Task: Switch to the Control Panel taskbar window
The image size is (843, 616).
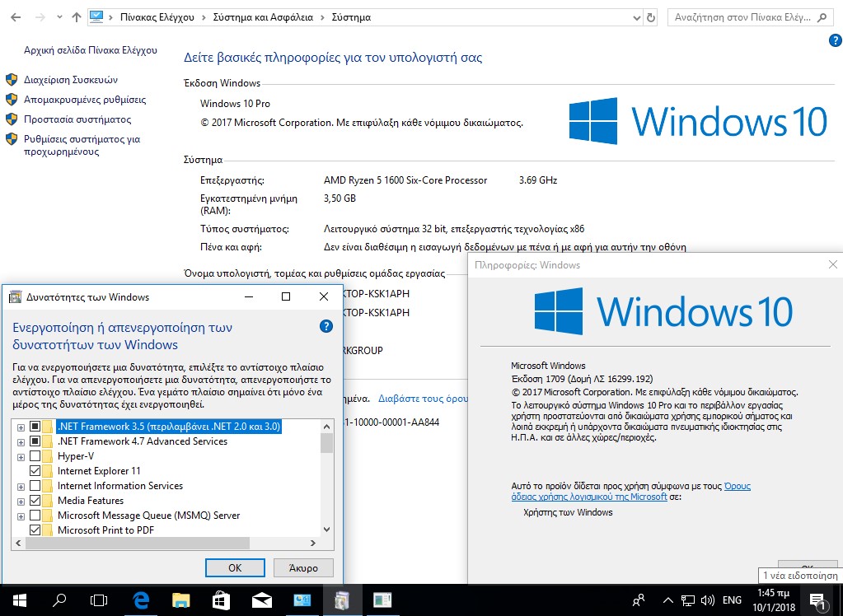Action: 302,600
